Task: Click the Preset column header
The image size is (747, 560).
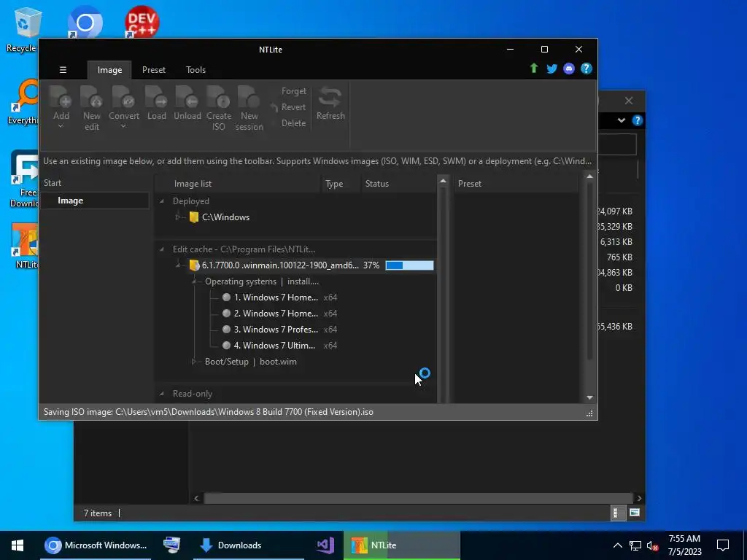Action: [x=516, y=184]
